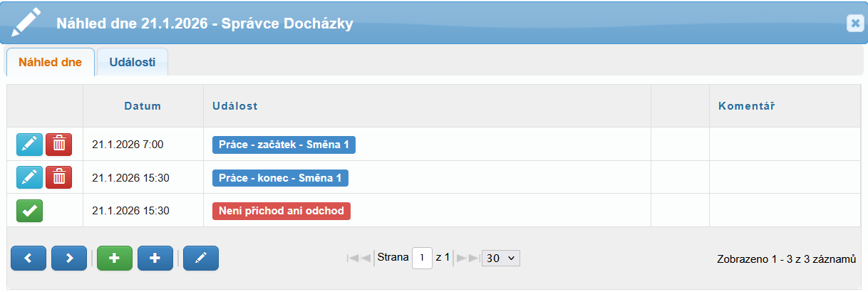Sort by the Datum column header

tap(143, 106)
